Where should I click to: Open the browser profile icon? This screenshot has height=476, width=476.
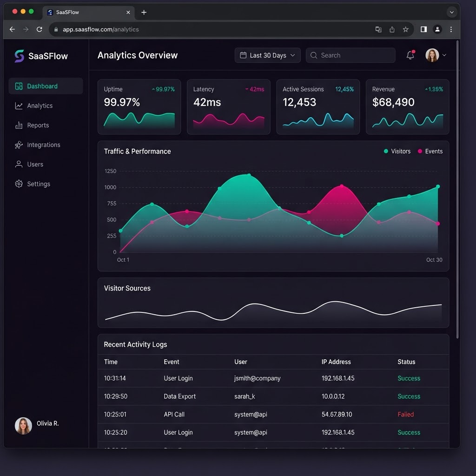pos(437,29)
